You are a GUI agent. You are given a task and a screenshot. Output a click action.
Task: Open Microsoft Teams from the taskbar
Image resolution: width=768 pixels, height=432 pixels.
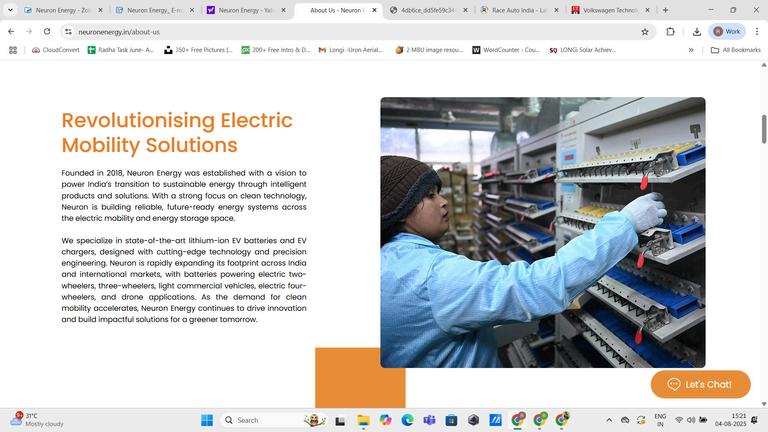click(x=429, y=420)
